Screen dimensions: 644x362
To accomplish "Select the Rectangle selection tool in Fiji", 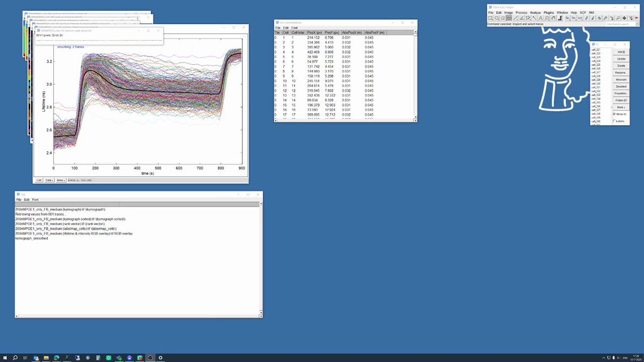I will coord(491,18).
